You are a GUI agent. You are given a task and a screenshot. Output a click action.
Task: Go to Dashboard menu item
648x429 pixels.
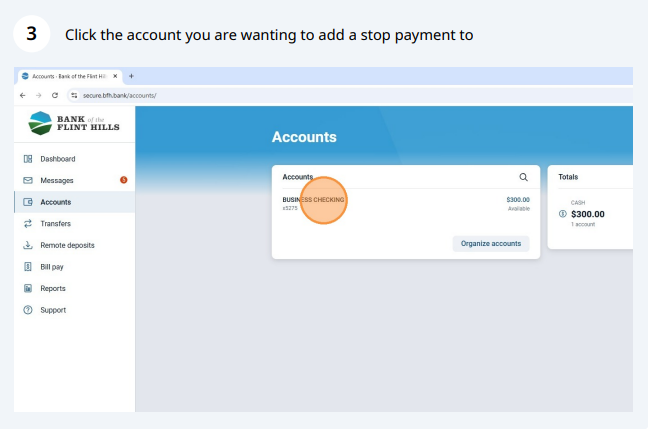74,159
